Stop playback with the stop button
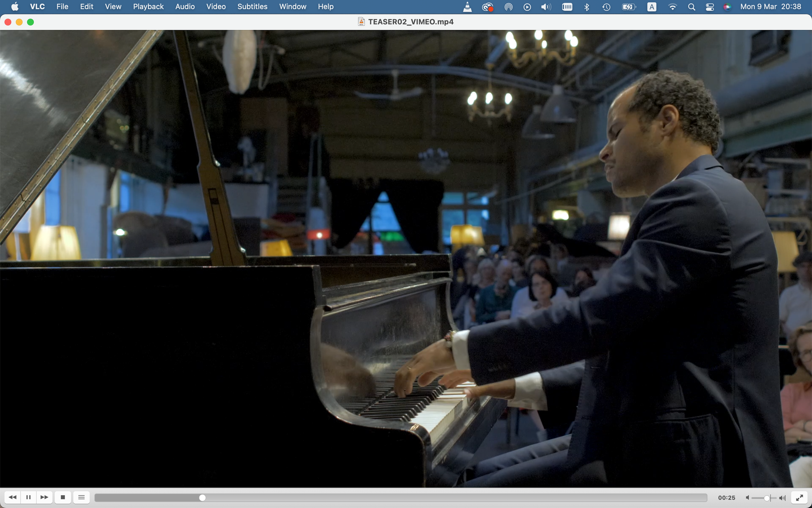This screenshot has height=508, width=812. click(63, 497)
